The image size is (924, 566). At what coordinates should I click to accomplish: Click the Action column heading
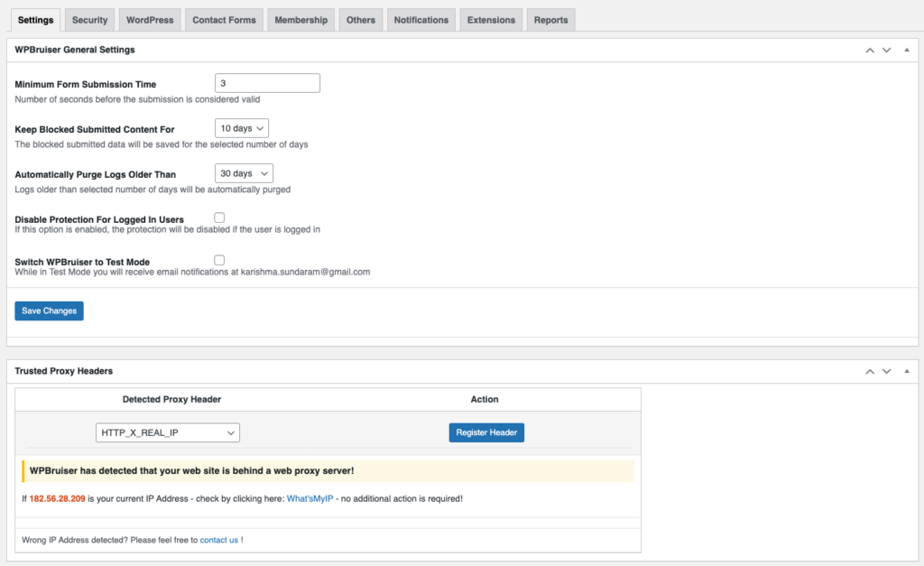click(x=485, y=399)
